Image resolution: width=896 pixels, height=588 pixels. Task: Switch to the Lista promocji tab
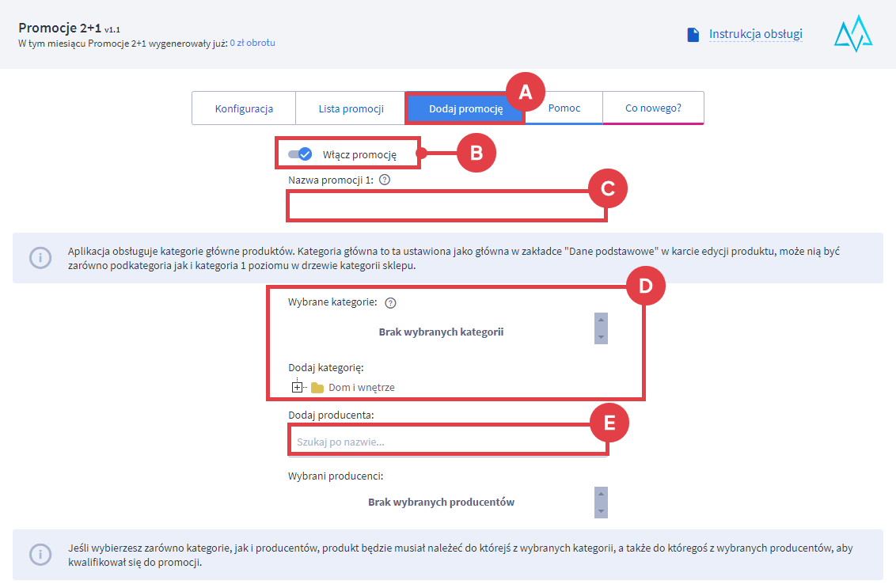pos(351,108)
